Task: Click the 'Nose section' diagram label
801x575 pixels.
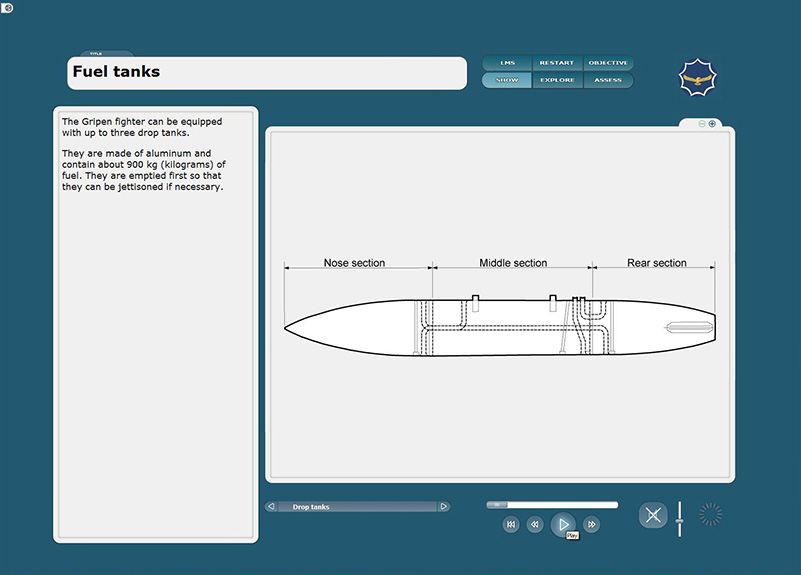Action: [354, 262]
